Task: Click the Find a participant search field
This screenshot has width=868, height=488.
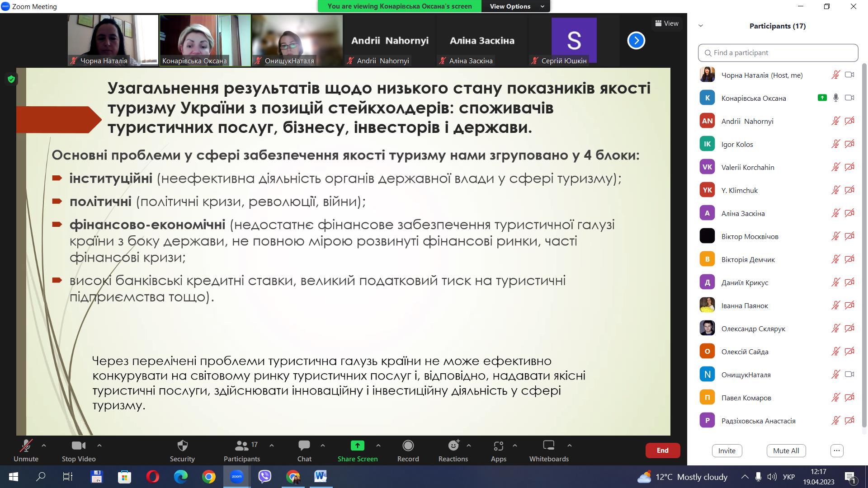Action: (778, 53)
